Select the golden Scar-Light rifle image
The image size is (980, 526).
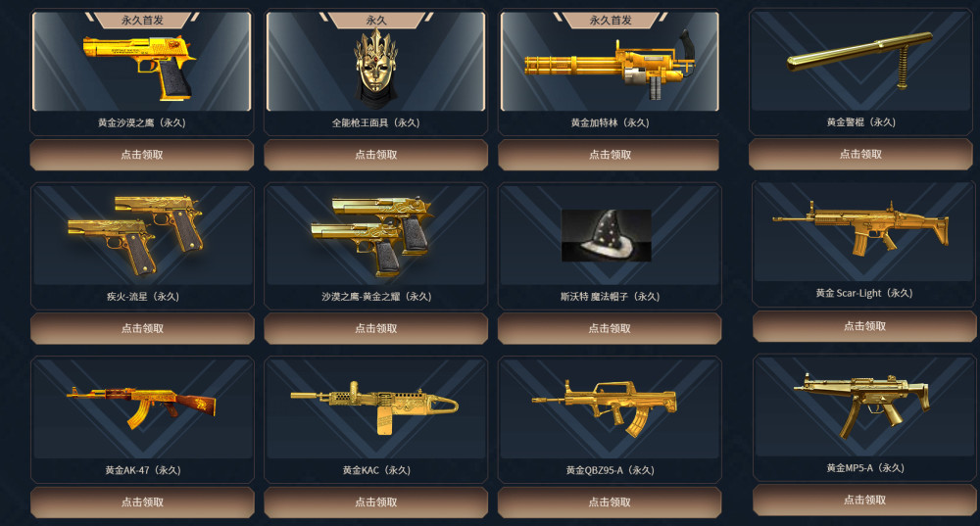(860, 227)
